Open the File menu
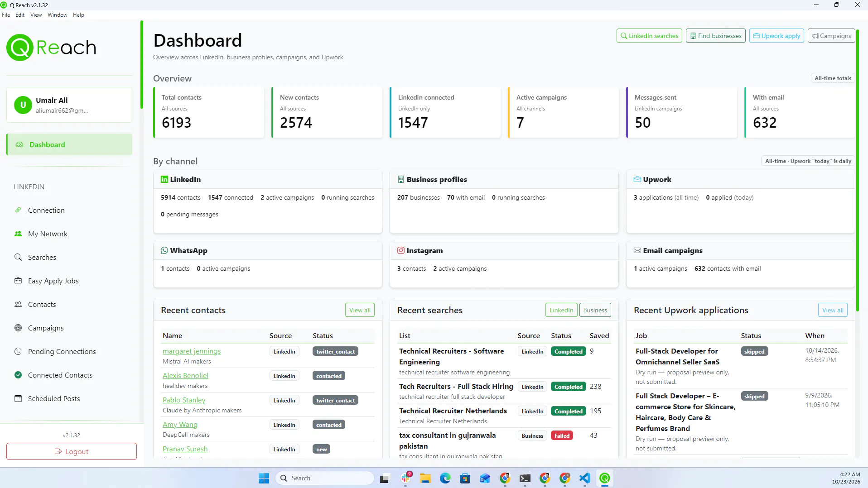Viewport: 868px width, 488px height. 6,15
